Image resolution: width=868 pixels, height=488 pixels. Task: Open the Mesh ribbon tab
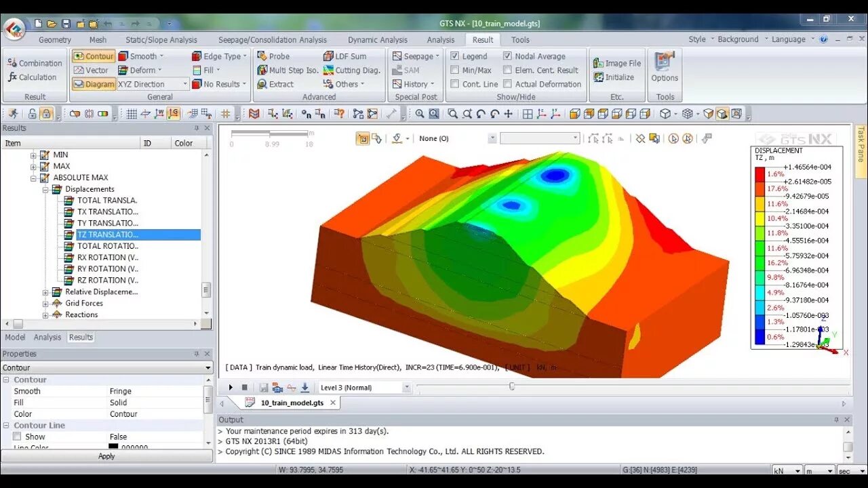point(98,39)
